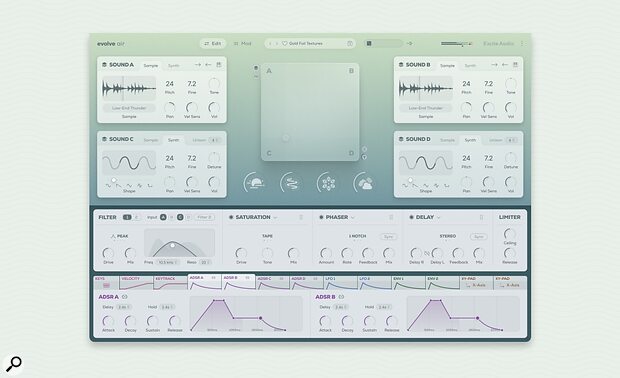
Task: Toggle the Saturation effect power button
Action: [x=231, y=217]
